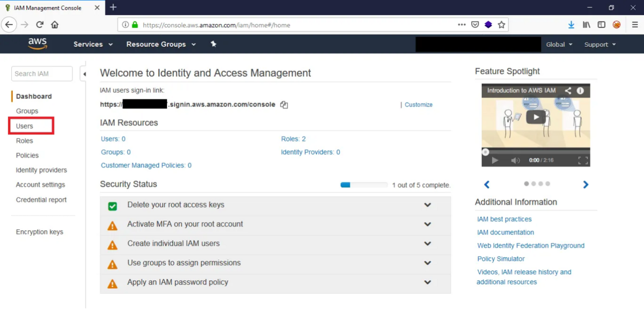The width and height of the screenshot is (644, 314).
Task: Click the AWS logo home icon
Action: coord(38,44)
